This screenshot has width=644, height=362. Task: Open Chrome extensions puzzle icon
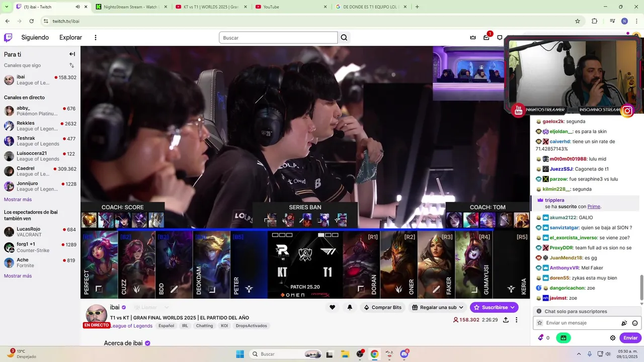tap(594, 21)
